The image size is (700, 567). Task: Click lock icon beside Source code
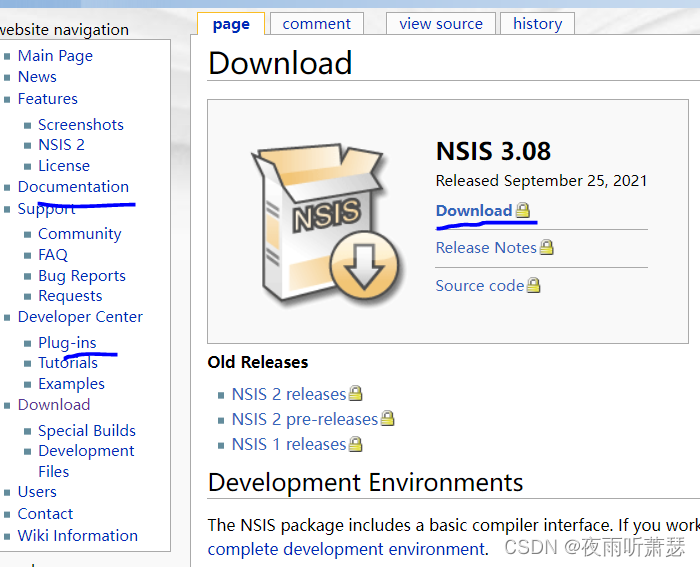533,285
